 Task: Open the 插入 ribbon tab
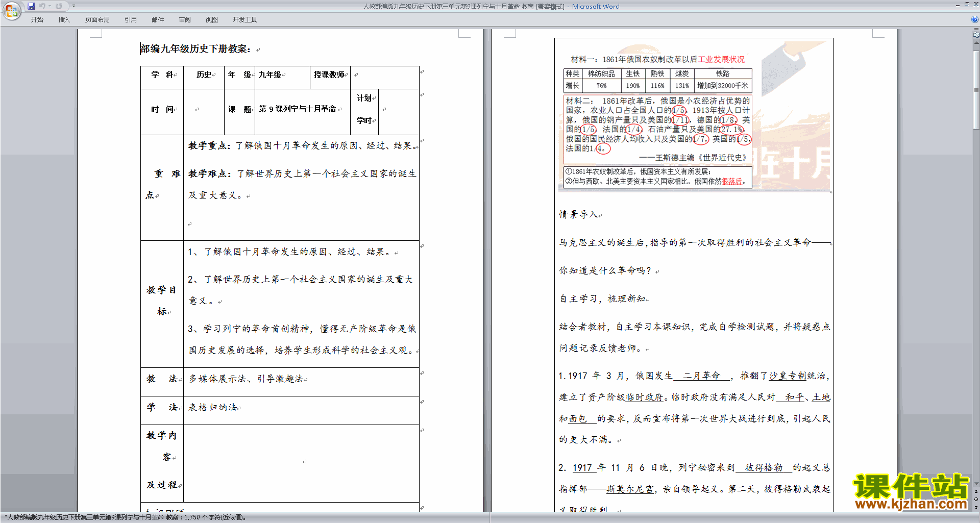pos(64,20)
